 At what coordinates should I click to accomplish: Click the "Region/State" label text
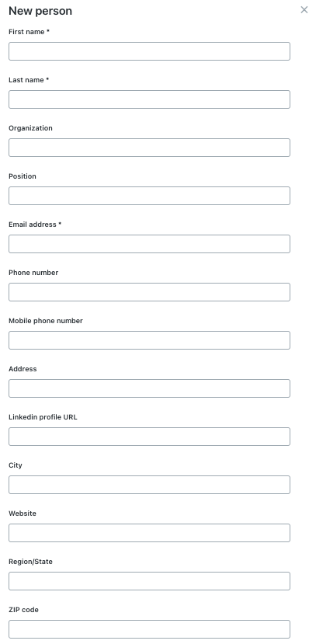pyautogui.click(x=30, y=562)
